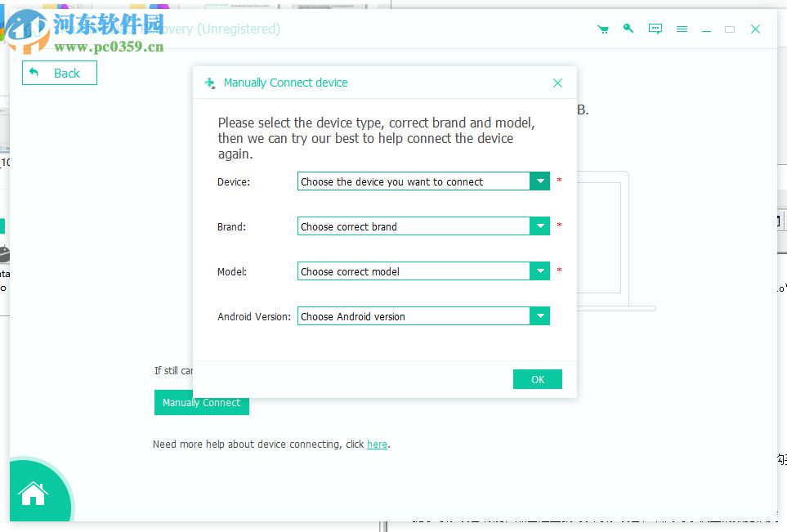Open the Android Version dropdown
Viewport: 787px width, 532px height.
tap(417, 315)
